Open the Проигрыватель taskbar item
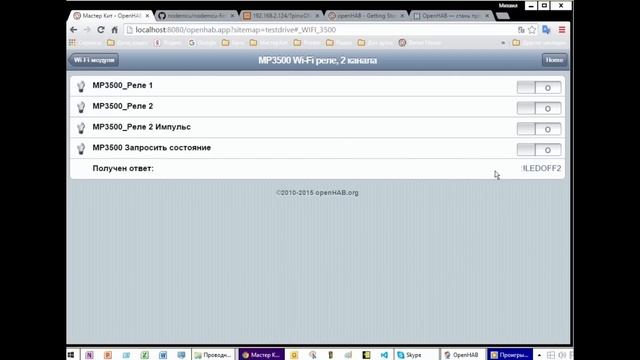 (510, 355)
